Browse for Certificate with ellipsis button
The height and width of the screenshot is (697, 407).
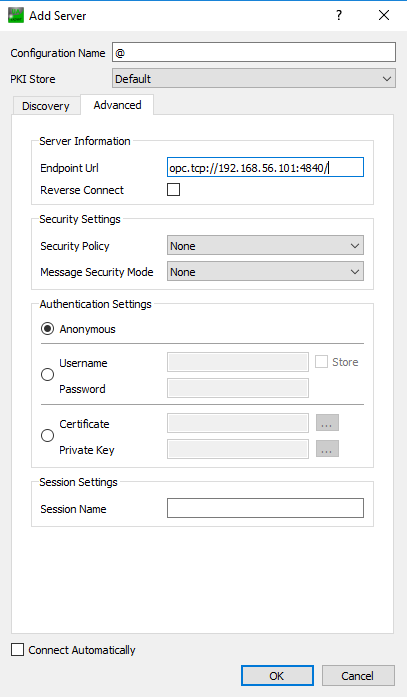click(x=327, y=423)
